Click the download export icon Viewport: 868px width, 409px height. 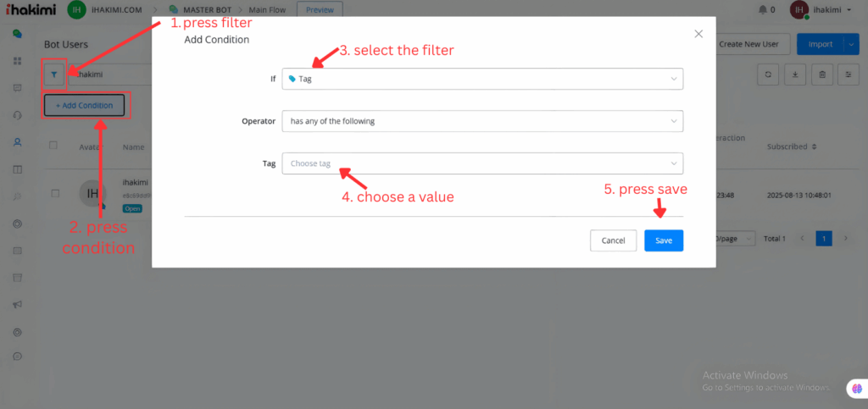(x=794, y=75)
